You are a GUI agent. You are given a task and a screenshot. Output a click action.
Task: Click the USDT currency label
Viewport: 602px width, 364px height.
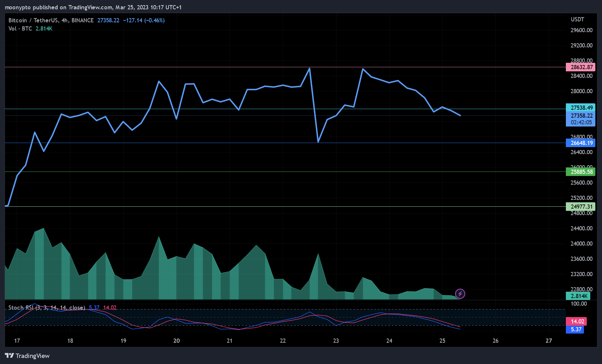[578, 19]
